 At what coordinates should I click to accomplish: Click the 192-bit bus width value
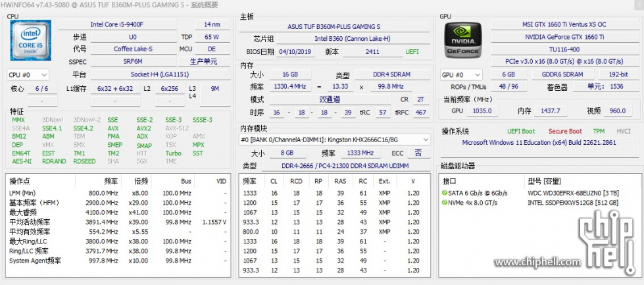618,75
